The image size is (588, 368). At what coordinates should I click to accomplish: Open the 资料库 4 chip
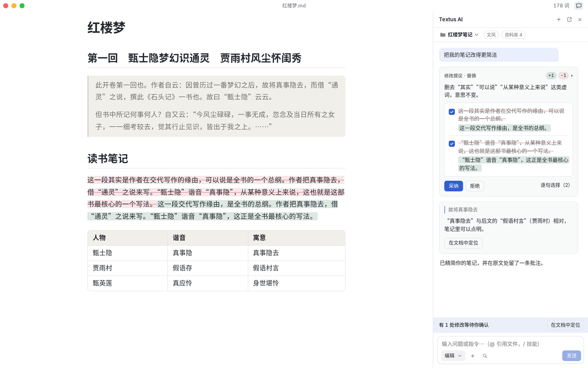[x=513, y=35]
